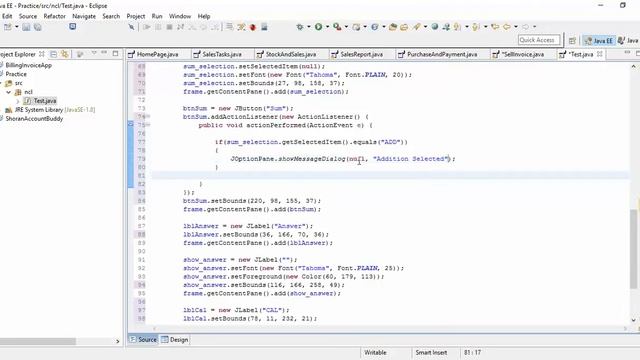Open the External Tools dropdown arrow
The height and width of the screenshot is (360, 640).
(x=346, y=27)
